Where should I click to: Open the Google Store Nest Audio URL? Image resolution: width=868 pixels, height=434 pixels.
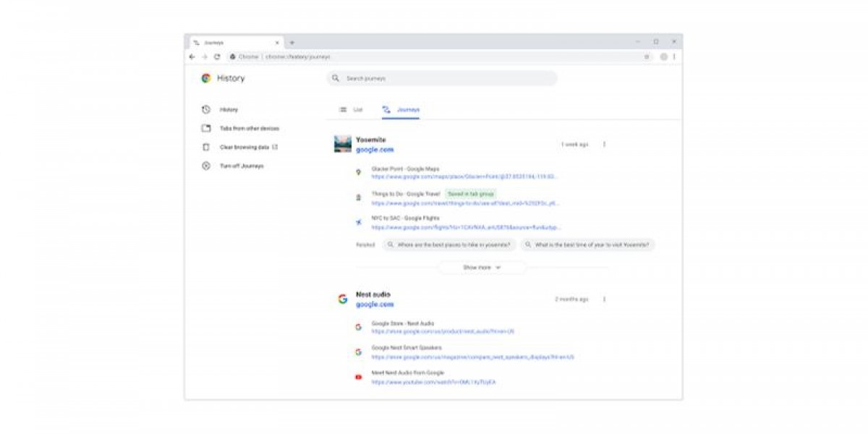coord(443,331)
